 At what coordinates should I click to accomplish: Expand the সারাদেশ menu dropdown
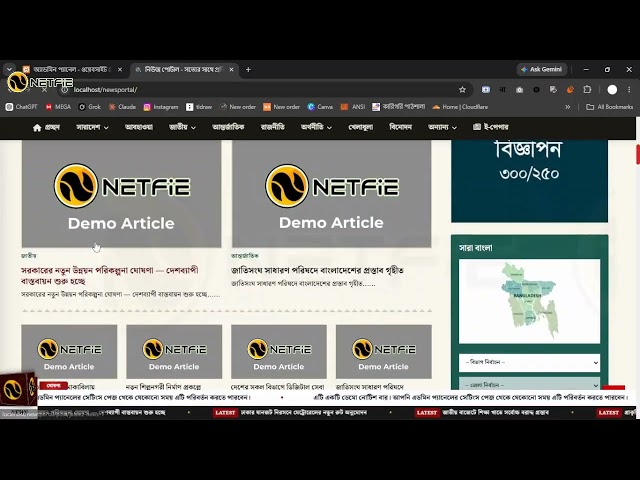tap(92, 127)
